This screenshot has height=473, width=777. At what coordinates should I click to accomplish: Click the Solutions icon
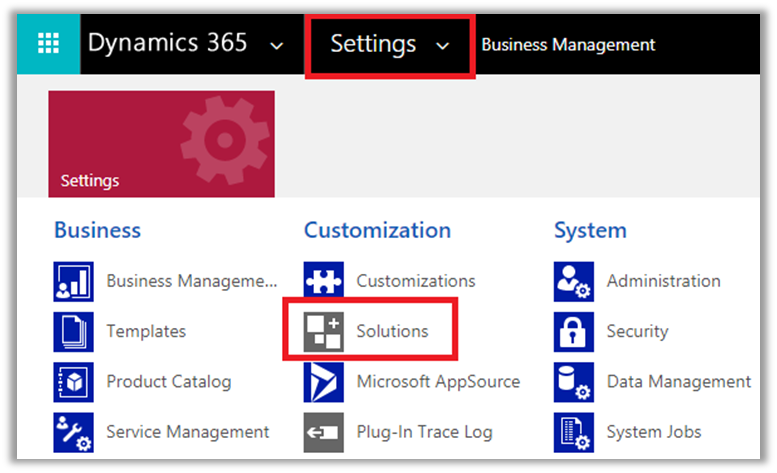323,332
